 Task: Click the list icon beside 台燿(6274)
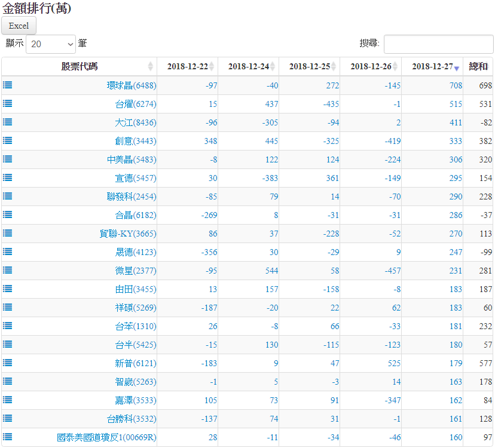7,104
